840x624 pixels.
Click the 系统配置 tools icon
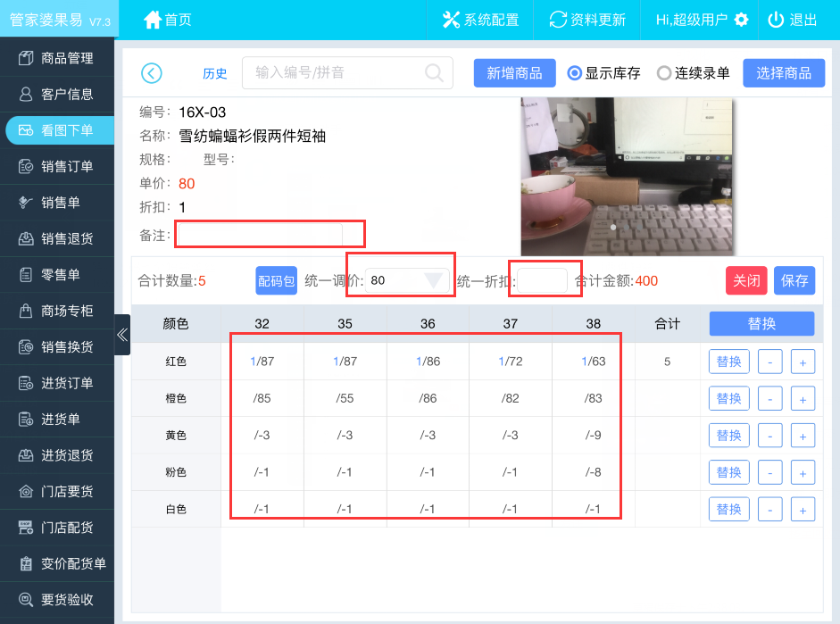coord(451,20)
